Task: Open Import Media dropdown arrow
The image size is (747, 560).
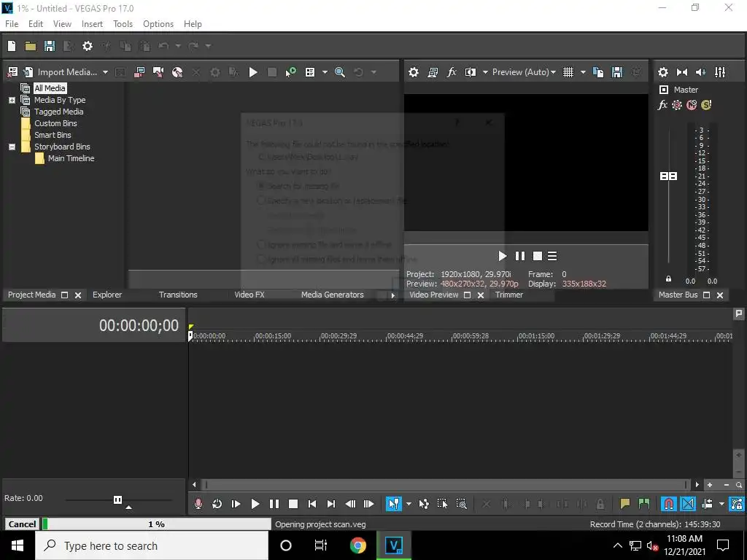Action: pyautogui.click(x=105, y=72)
